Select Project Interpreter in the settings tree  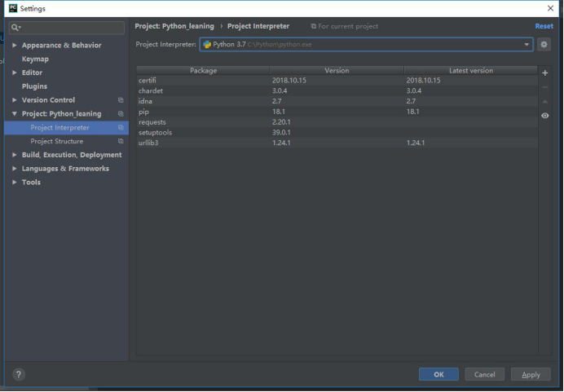[67, 128]
